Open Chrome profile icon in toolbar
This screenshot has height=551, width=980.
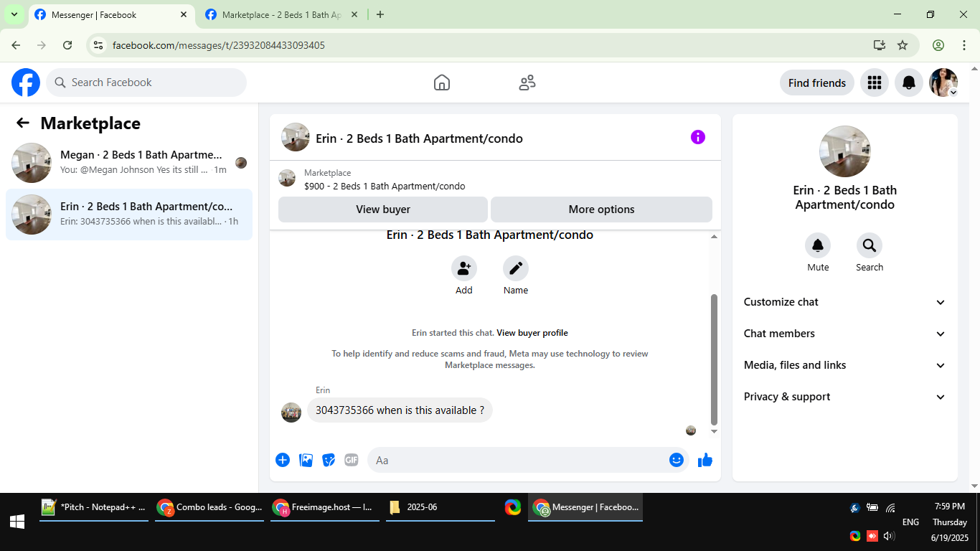(938, 45)
